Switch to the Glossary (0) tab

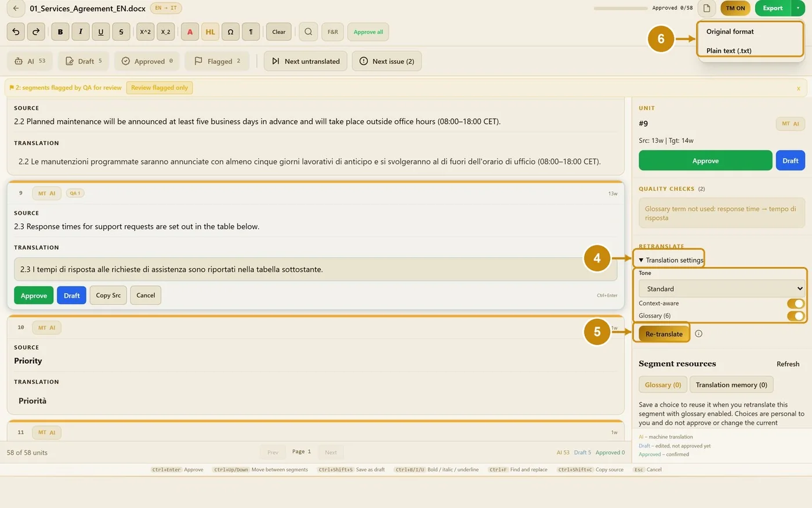coord(663,385)
